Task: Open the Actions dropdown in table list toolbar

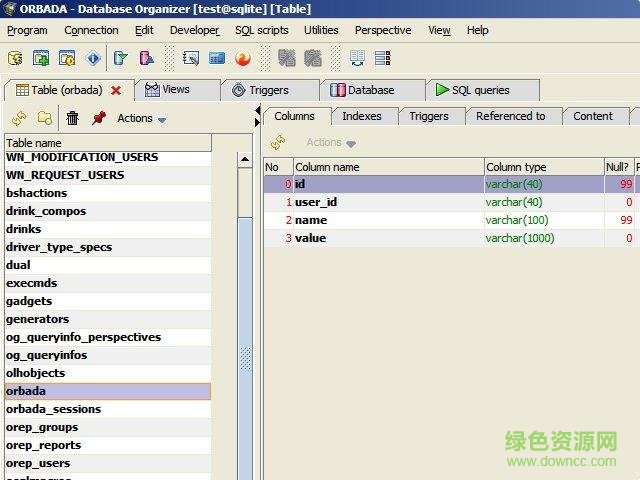Action: click(x=141, y=119)
